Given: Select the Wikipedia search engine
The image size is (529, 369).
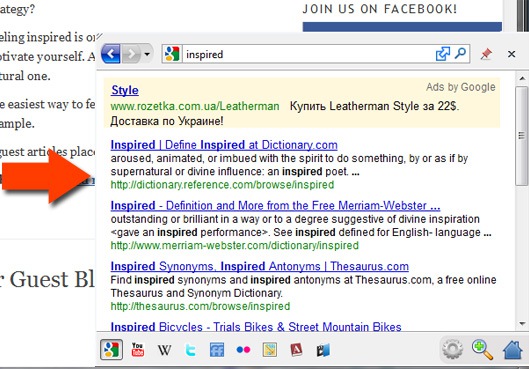Looking at the screenshot, I should [164, 350].
